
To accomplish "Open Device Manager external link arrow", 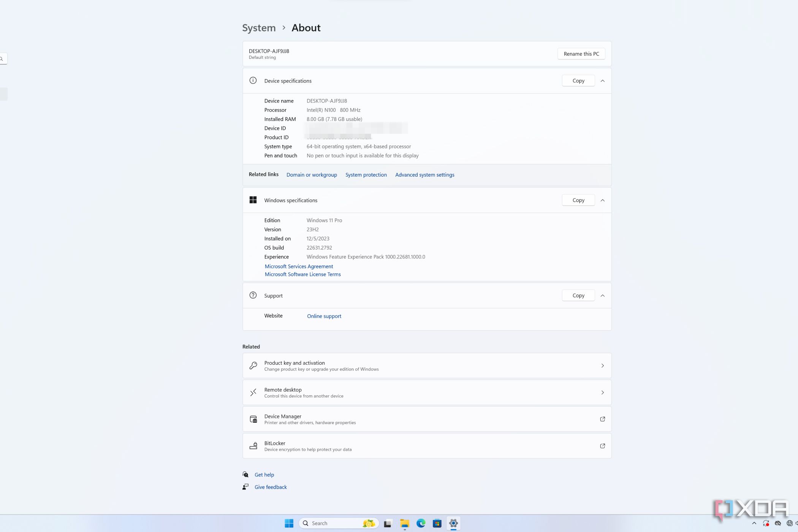I will click(602, 419).
